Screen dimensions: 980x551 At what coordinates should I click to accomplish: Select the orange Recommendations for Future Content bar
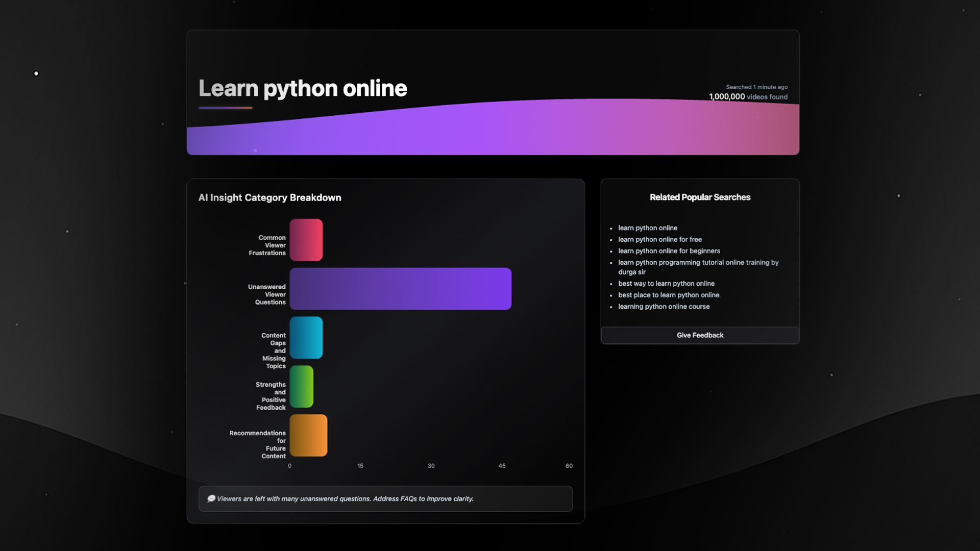point(308,435)
